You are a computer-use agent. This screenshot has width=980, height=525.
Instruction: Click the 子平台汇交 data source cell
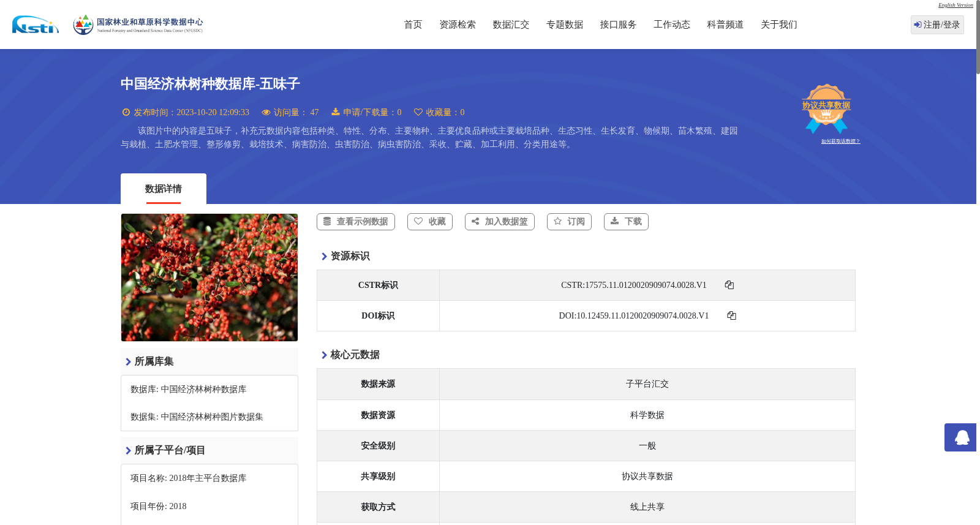coord(647,384)
